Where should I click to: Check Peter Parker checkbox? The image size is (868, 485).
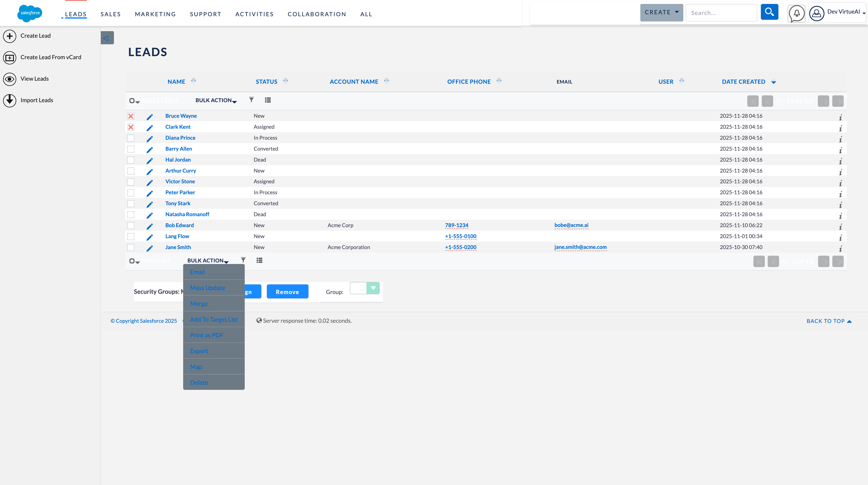tap(131, 193)
